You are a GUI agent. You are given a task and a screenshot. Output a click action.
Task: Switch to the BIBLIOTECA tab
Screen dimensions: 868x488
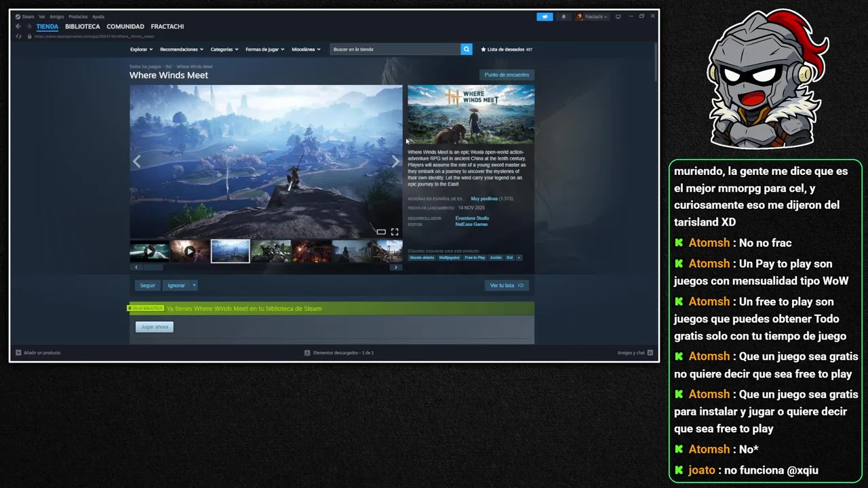83,26
